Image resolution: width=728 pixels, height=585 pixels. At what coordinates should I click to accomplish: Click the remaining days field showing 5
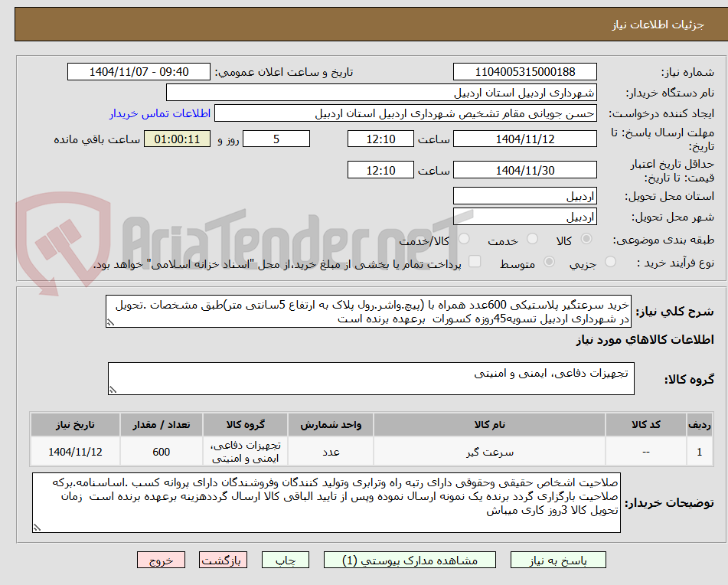tap(276, 139)
